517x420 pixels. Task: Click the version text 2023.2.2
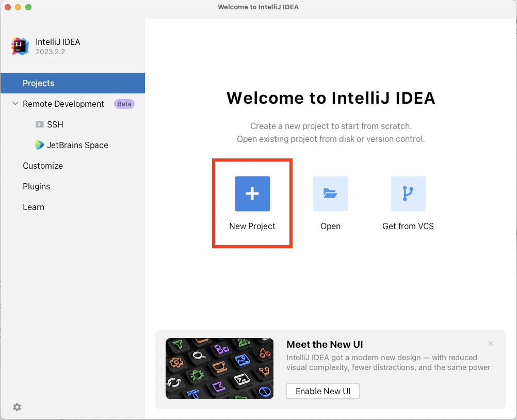pyautogui.click(x=51, y=52)
